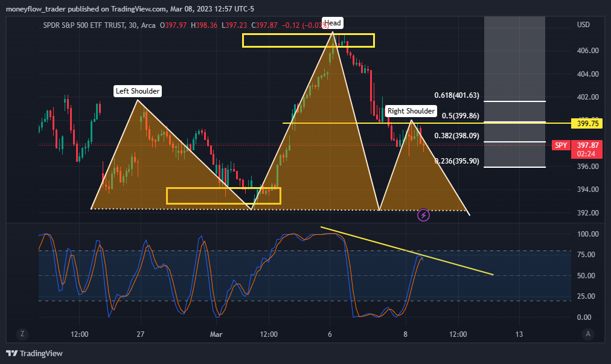This screenshot has height=364, width=611.
Task: Click the red SPY symbol tag
Action: 561,145
